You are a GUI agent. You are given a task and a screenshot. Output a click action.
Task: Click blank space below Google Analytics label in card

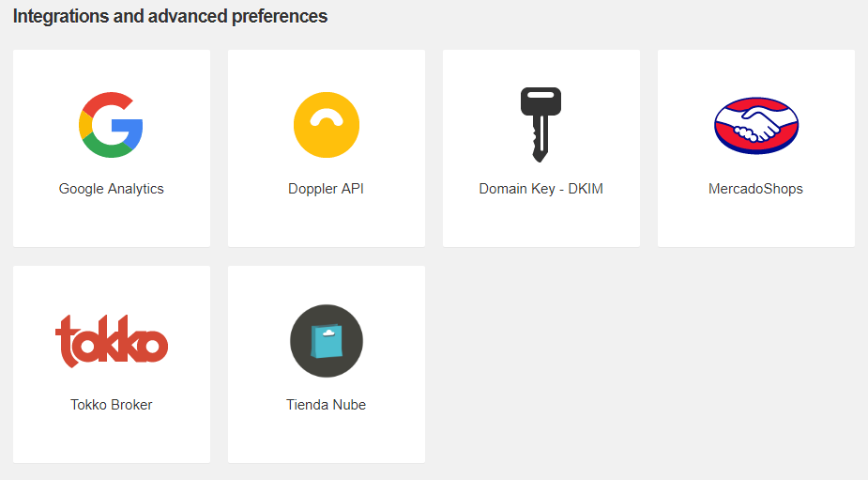pyautogui.click(x=112, y=222)
